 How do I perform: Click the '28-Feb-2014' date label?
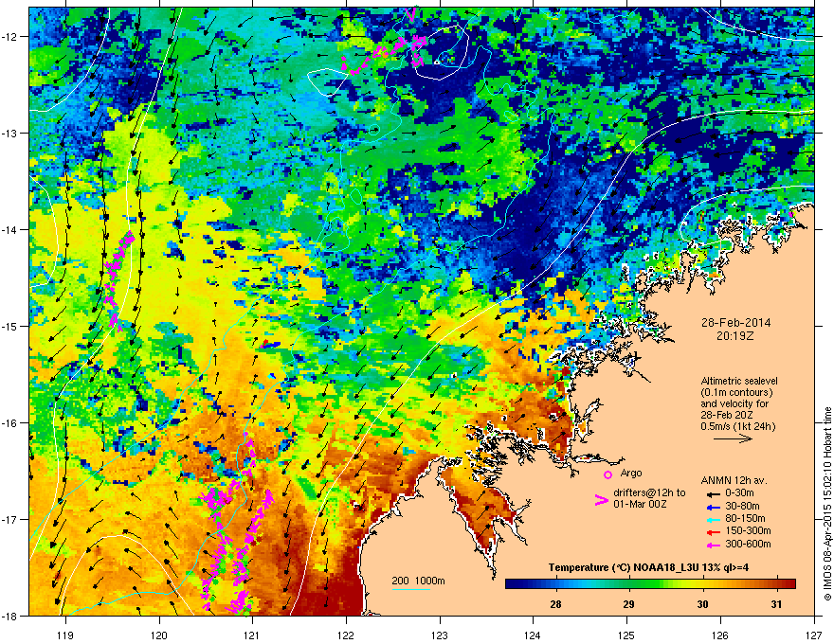point(735,323)
